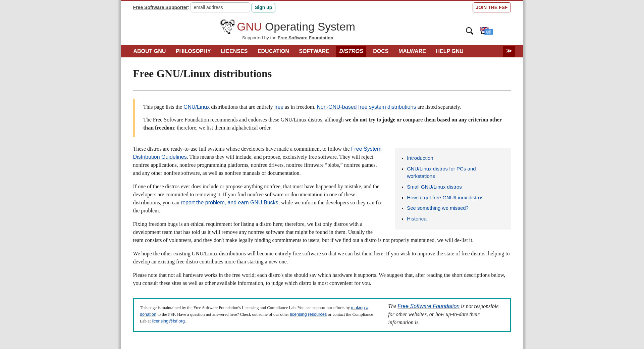The height and width of the screenshot is (349, 644).
Task: Go to the Philosophy section
Action: pyautogui.click(x=193, y=51)
